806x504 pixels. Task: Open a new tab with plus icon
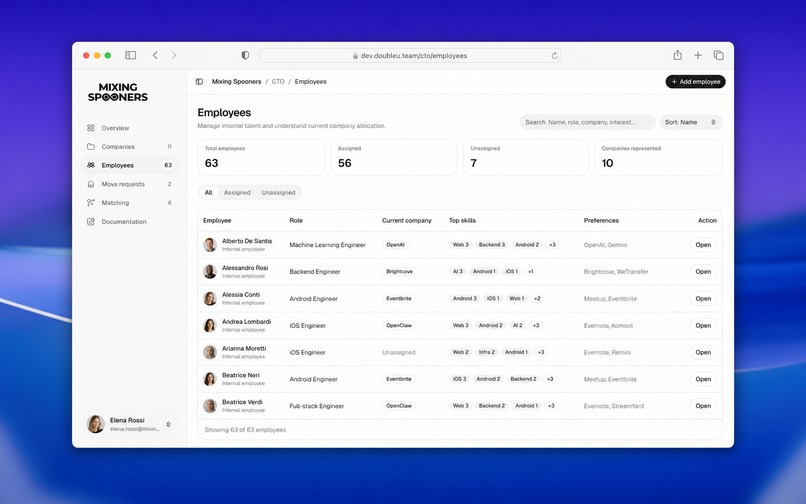pos(698,55)
